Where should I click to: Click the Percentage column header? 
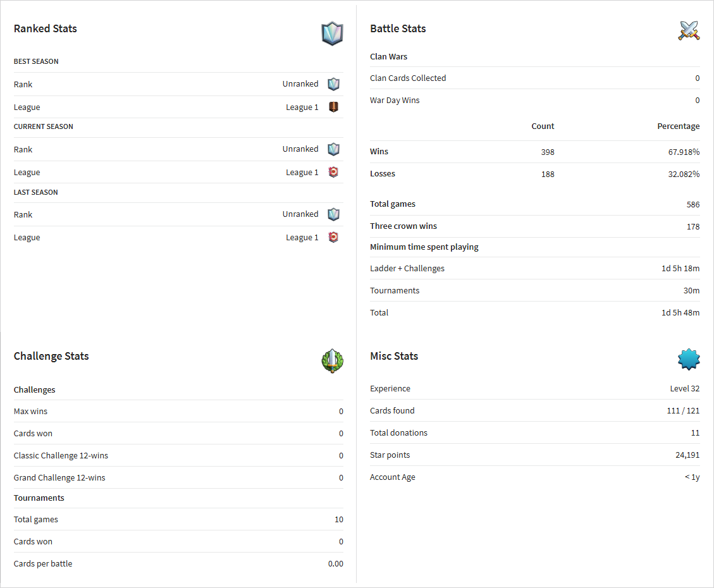(678, 126)
